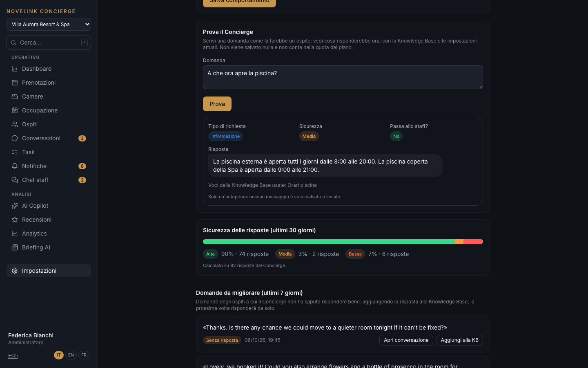This screenshot has width=588, height=368.
Task: Click the Dashboard bar chart icon
Action: (15, 69)
